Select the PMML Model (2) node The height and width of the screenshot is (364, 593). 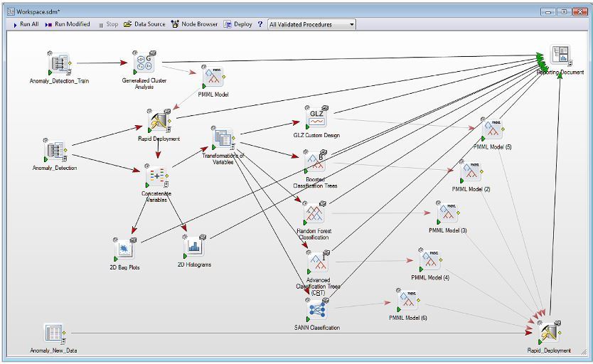click(471, 171)
